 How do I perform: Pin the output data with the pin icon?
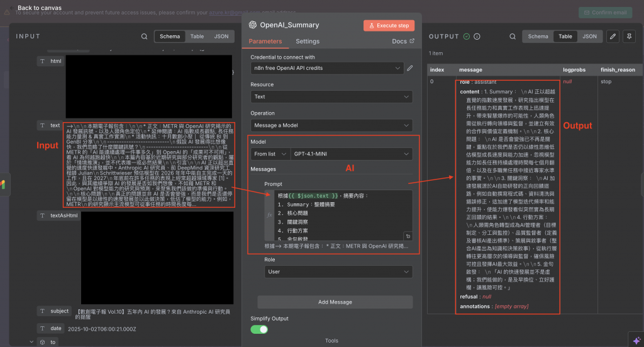point(629,37)
